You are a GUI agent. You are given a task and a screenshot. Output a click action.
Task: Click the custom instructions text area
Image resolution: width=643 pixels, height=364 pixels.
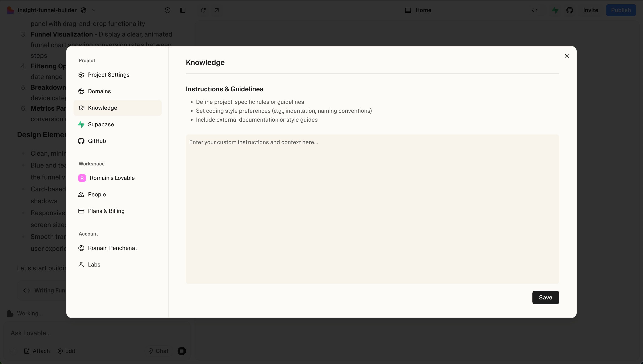click(372, 209)
